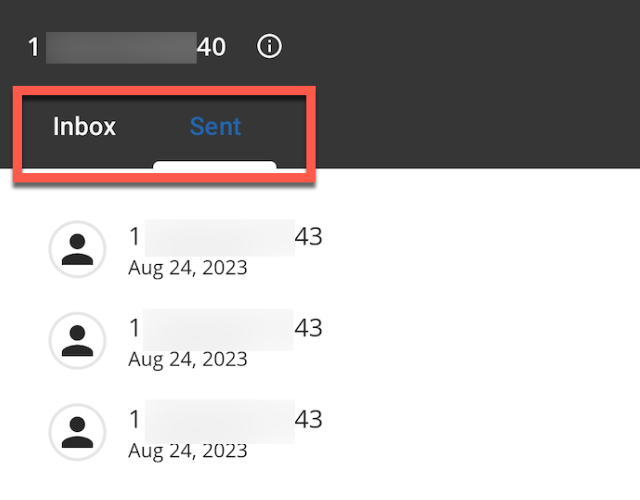This screenshot has height=500, width=640.
Task: Click the blurred part of the header number
Action: coord(121,48)
